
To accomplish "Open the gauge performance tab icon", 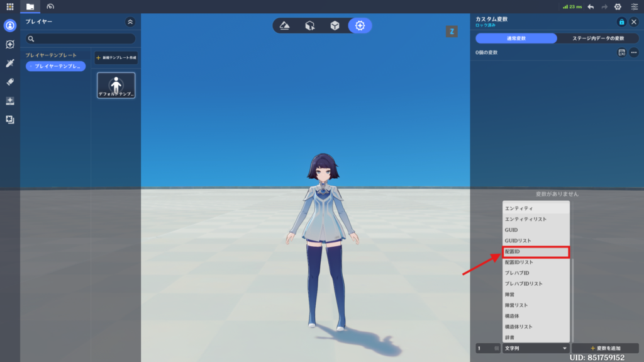I will coord(50,6).
